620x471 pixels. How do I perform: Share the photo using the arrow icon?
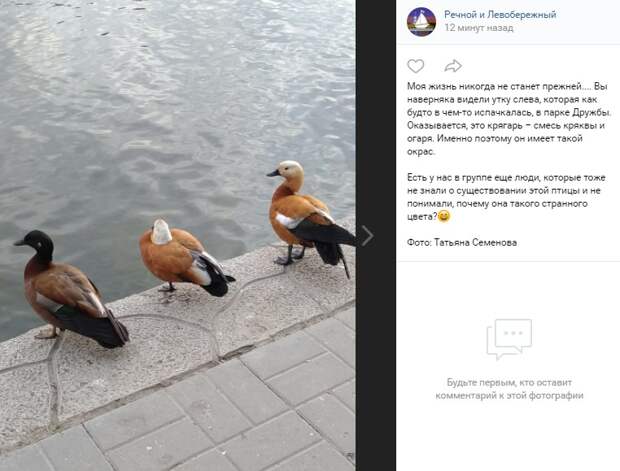(x=453, y=66)
